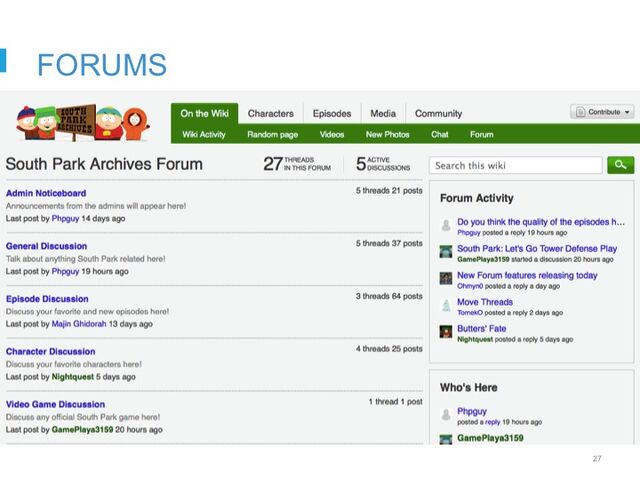This screenshot has width=640, height=480.
Task: Click Phpguy under Admin Noticeboard last post
Action: (65, 219)
